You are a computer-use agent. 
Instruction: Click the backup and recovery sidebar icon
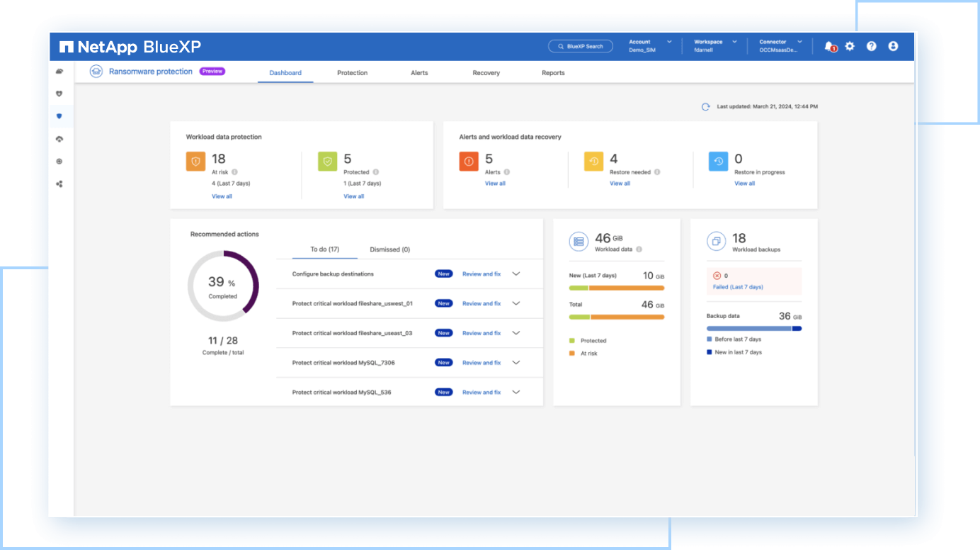tap(59, 139)
